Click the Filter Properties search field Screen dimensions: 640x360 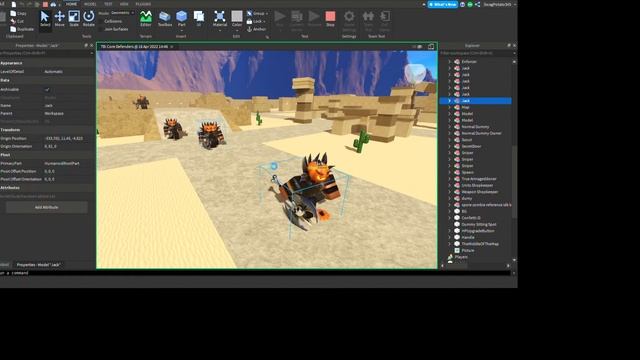coord(47,53)
